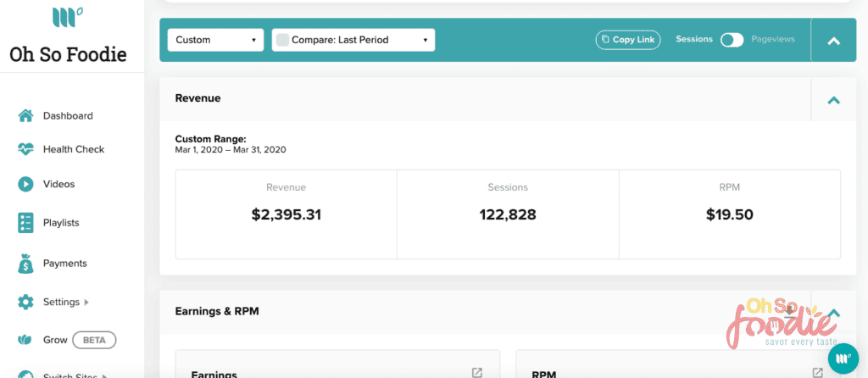The image size is (868, 378).
Task: Click the 122,828 sessions value
Action: click(x=508, y=214)
